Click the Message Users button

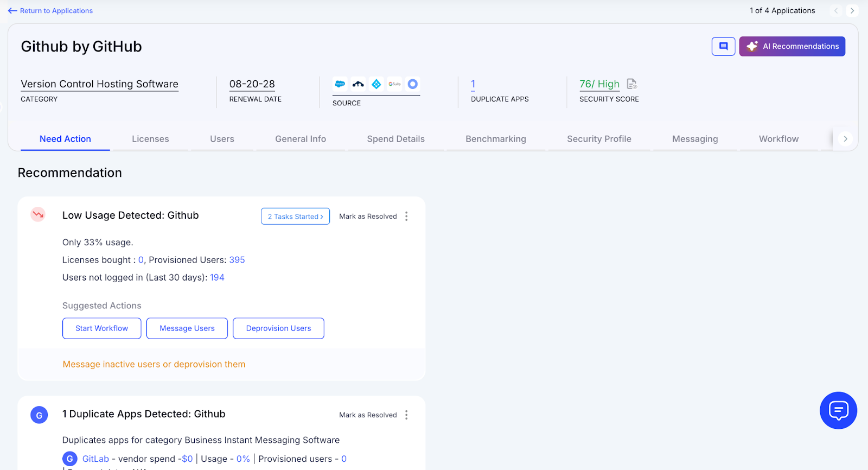(187, 328)
